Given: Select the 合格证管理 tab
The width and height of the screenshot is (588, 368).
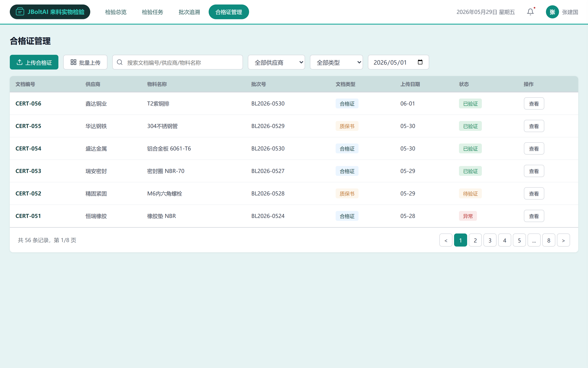Looking at the screenshot, I should tap(229, 12).
